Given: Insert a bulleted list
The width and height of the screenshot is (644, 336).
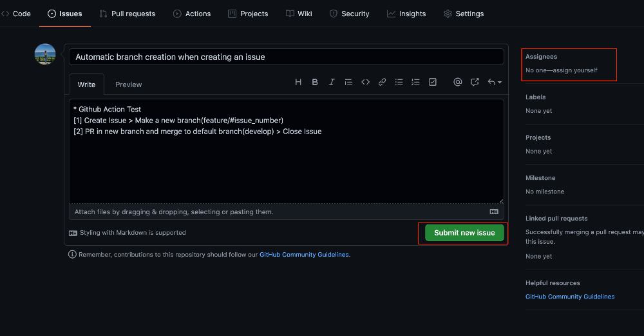Looking at the screenshot, I should tap(399, 83).
